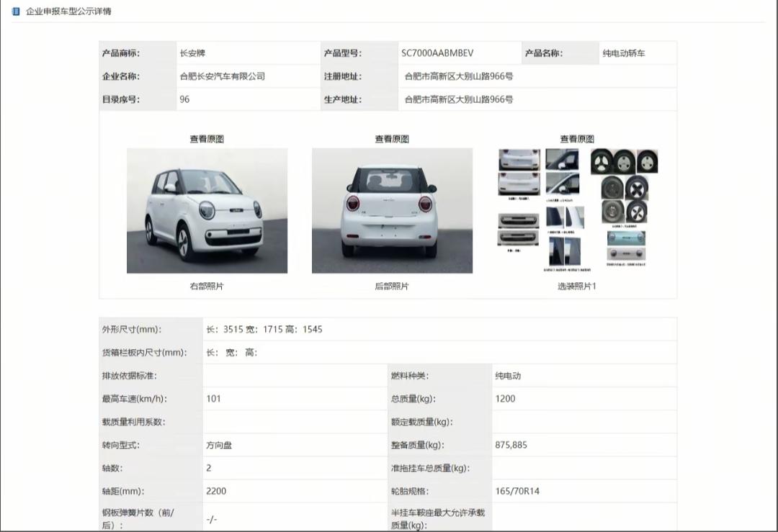Viewport: 778px width, 532px height.
Task: Click the 准拖挂车总质量(kg) label
Action: tap(430, 468)
